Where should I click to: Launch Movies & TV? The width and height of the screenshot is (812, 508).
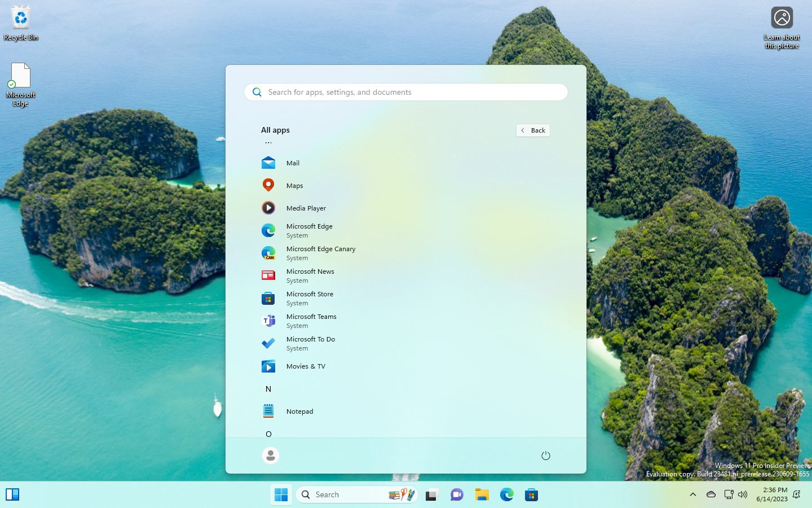(306, 366)
